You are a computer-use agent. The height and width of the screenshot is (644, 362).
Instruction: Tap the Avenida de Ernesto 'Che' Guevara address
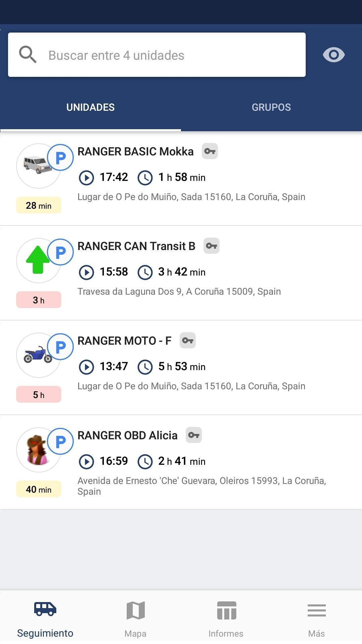(202, 486)
